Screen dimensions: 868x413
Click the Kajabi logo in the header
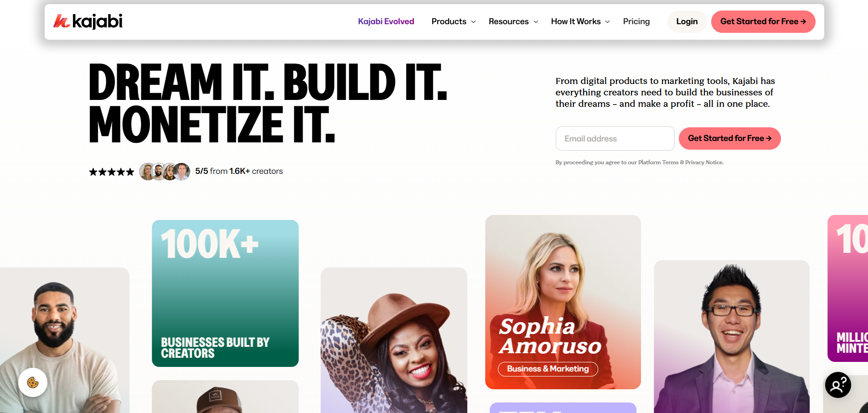(x=88, y=21)
